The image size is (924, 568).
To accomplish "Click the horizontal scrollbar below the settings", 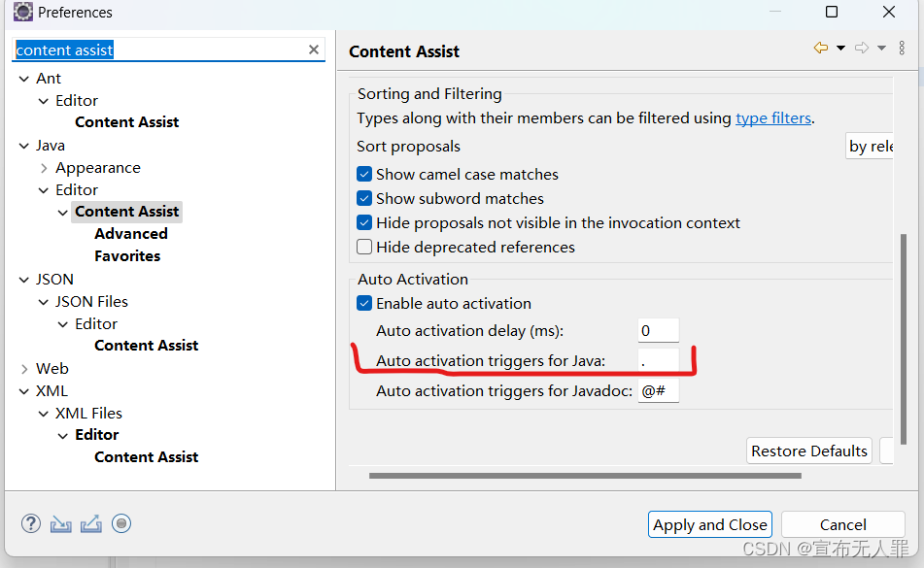I will [x=585, y=476].
